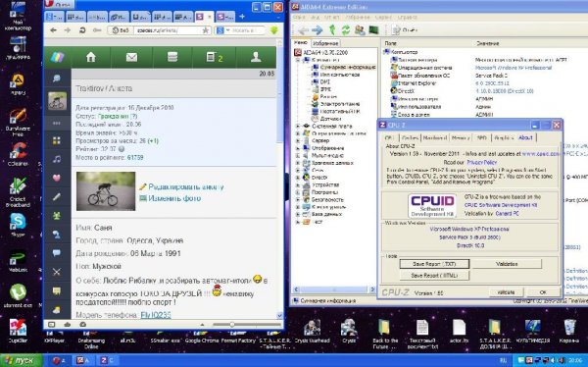
Task: Click the Validation button in CPU-Z
Action: pos(507,264)
